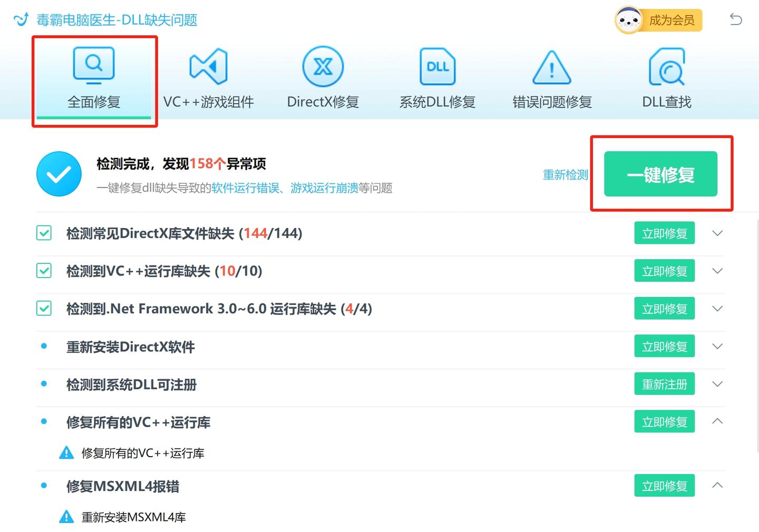Click 重新注册 for 系统DLL可注册
759x532 pixels.
pyautogui.click(x=664, y=384)
